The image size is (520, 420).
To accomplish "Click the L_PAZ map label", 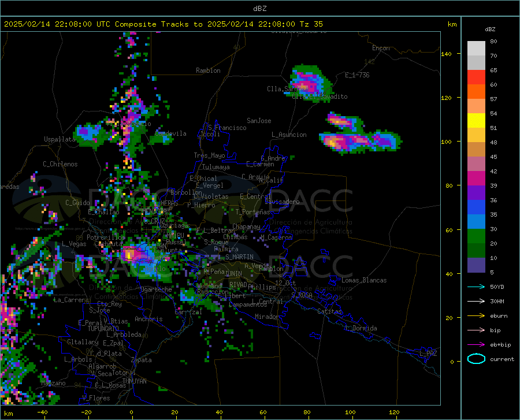I will point(428,354).
